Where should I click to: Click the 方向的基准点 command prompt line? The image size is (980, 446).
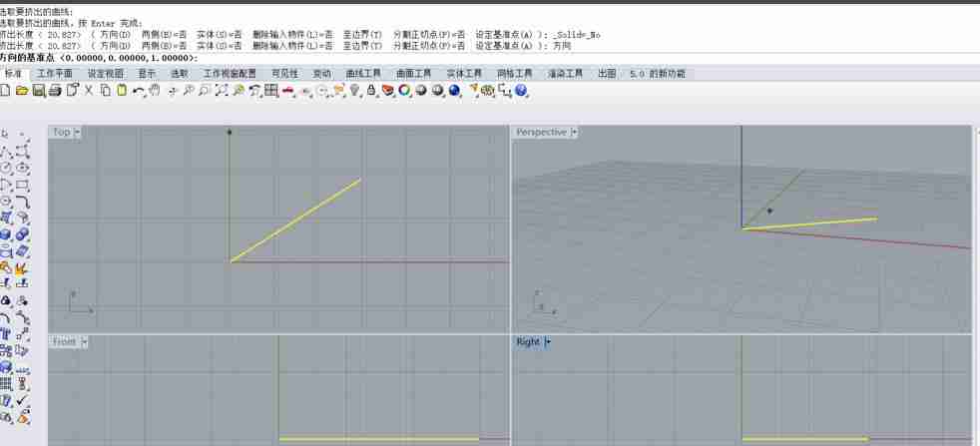(x=99, y=58)
